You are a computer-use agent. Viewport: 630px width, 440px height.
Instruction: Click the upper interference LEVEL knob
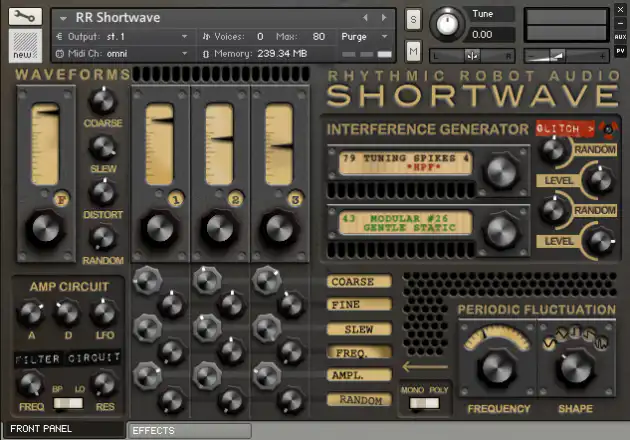click(x=600, y=181)
